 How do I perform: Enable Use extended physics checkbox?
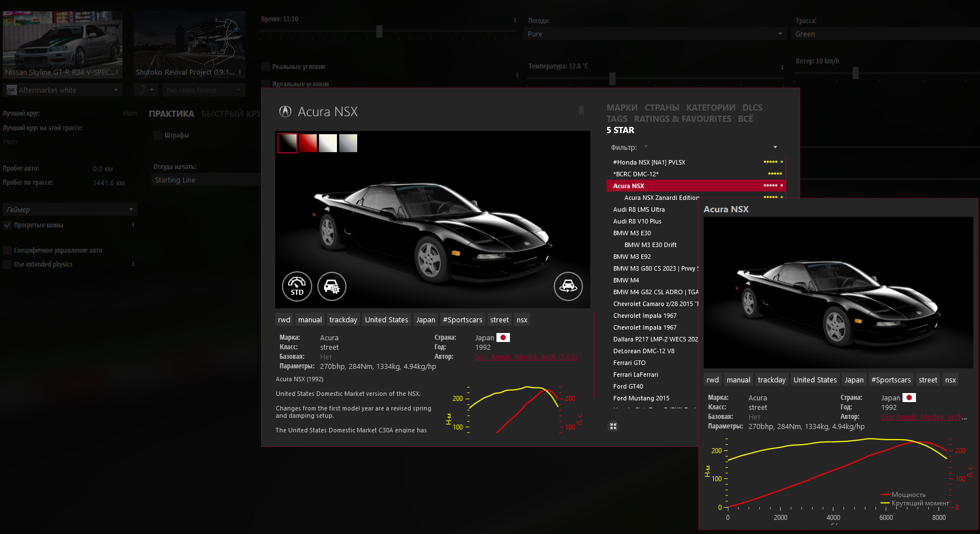click(7, 264)
